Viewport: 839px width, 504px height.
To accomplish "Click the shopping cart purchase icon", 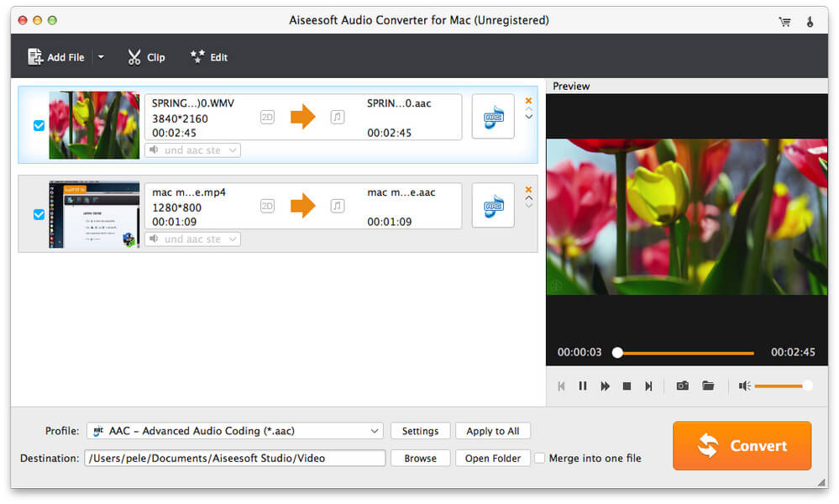I will (x=784, y=21).
